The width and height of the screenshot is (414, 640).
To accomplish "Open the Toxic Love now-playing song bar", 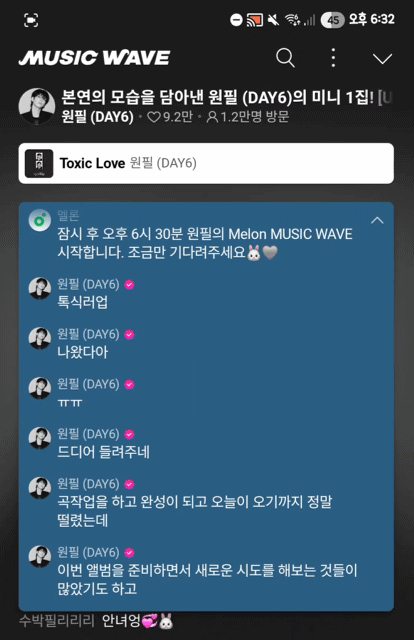I will click(x=206, y=163).
